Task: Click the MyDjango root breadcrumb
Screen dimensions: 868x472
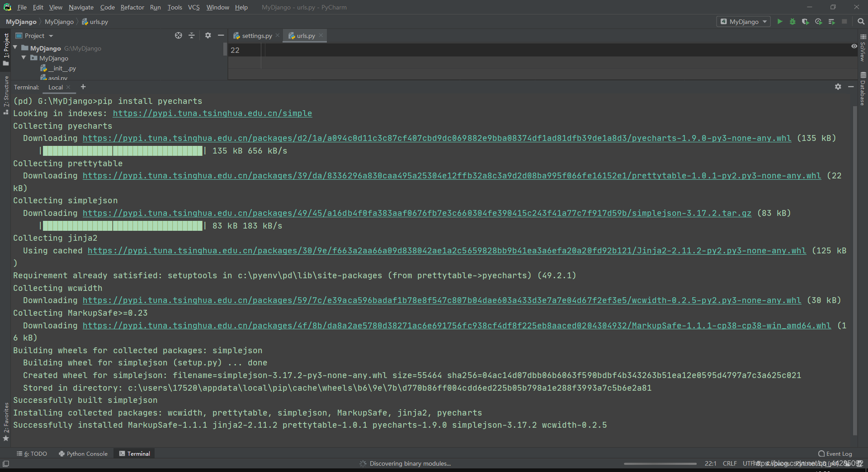Action: [21, 22]
